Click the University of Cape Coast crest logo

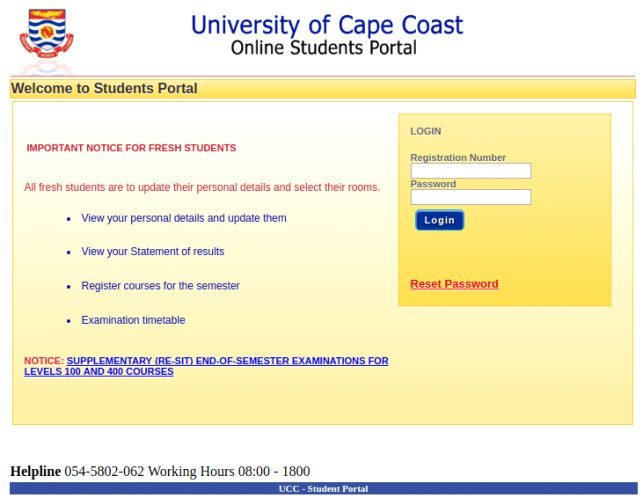[46, 38]
